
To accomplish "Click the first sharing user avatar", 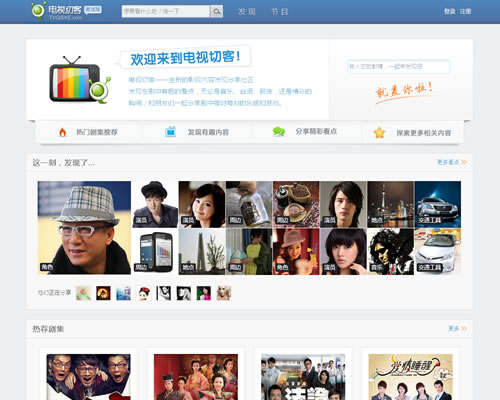I will (83, 293).
